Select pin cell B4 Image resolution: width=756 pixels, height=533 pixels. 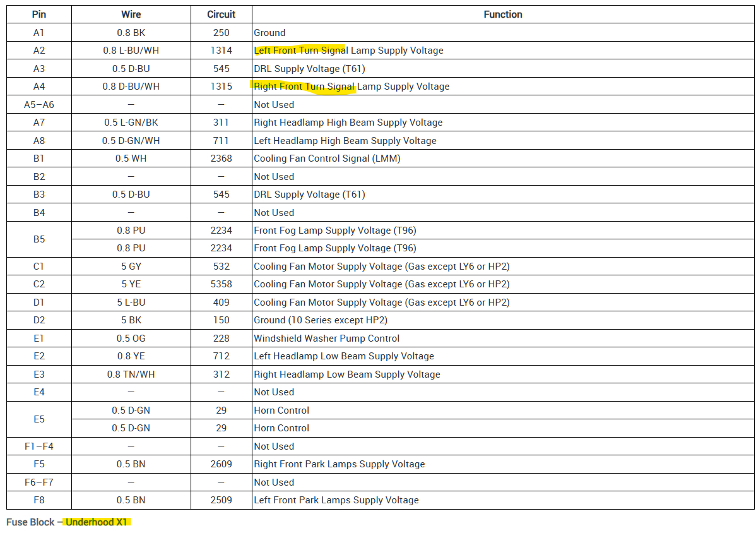pos(39,213)
